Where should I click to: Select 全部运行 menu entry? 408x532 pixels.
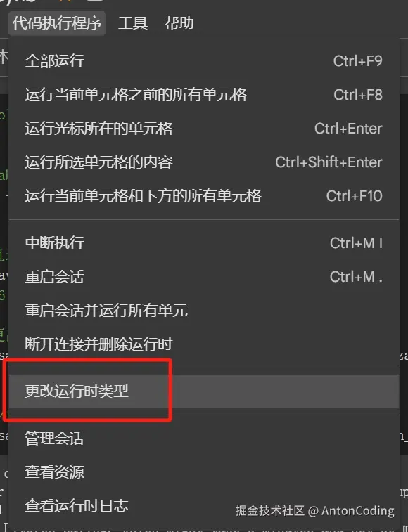204,61
